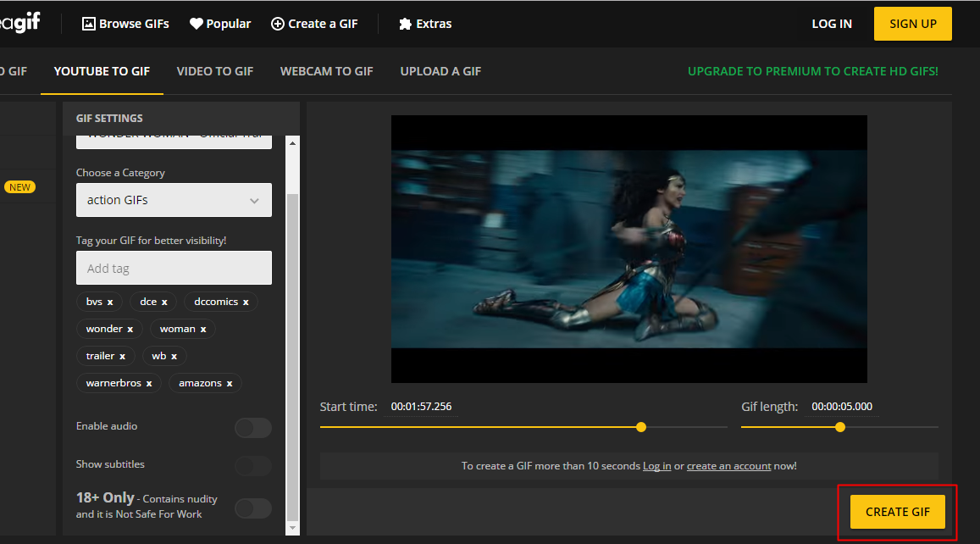Screen dimensions: 980x544
Task: Open Create a GIF menu
Action: tap(314, 24)
